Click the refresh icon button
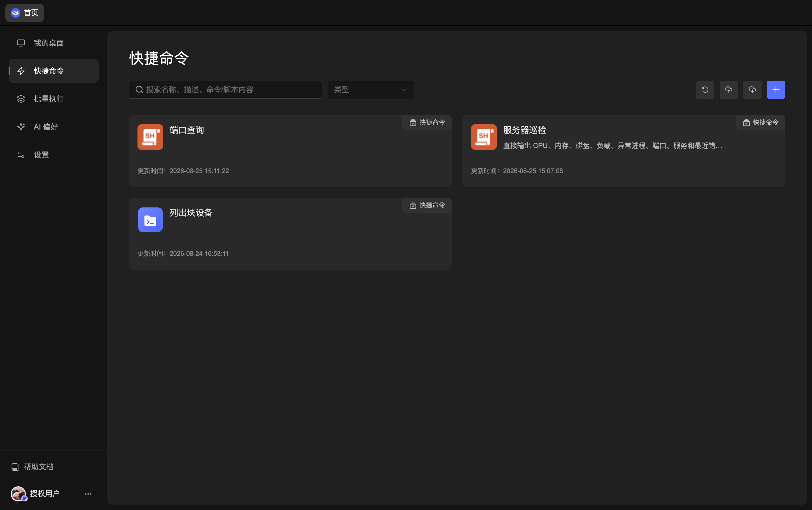This screenshot has height=510, width=812. (705, 90)
